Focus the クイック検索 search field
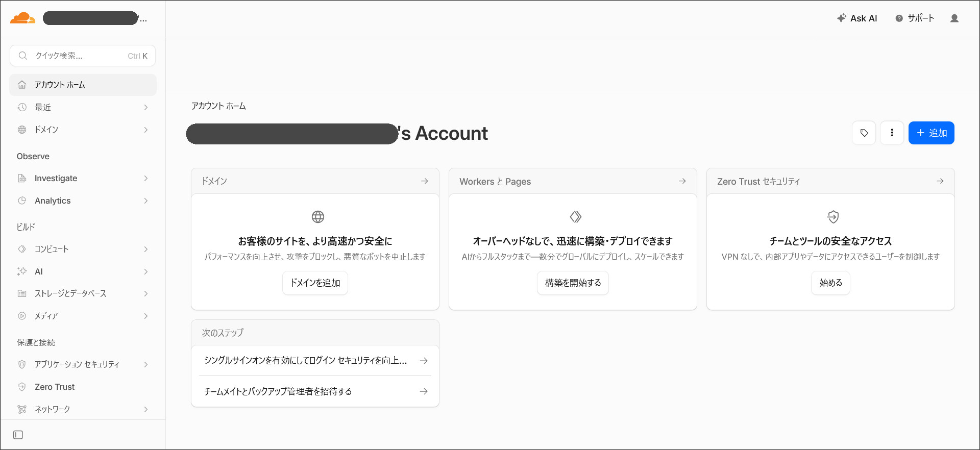This screenshot has width=980, height=450. [x=83, y=56]
